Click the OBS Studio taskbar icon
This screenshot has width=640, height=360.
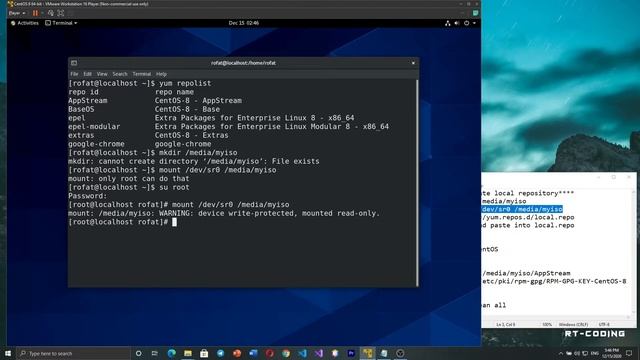pyautogui.click(x=400, y=353)
